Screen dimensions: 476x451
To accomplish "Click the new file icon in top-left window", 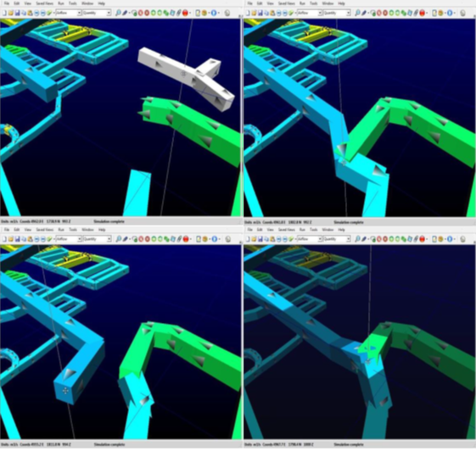I will (4, 13).
